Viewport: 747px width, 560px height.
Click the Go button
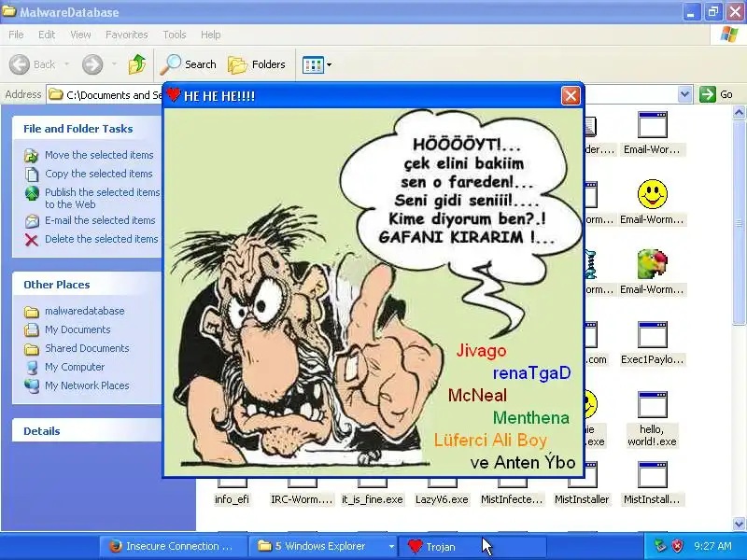[716, 94]
